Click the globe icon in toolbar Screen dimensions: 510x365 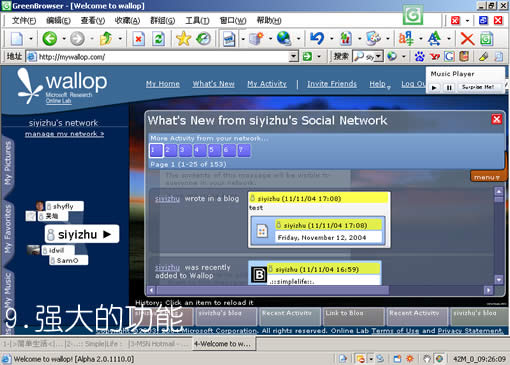coord(284,39)
